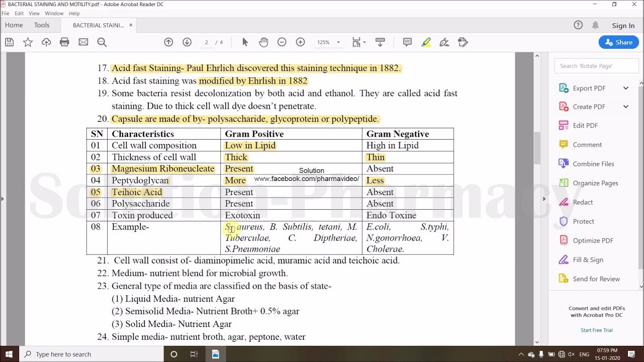644x362 pixels.
Task: Click the scrolling mode keyboard icon
Action: (380, 42)
